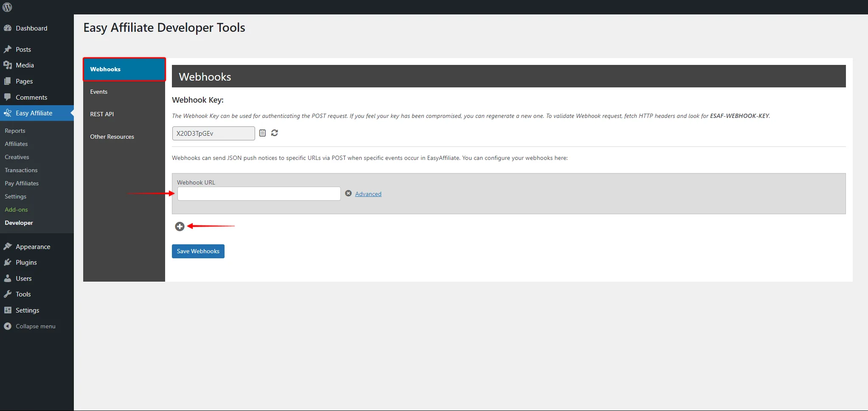Click the Posts pushpin icon

click(x=8, y=49)
